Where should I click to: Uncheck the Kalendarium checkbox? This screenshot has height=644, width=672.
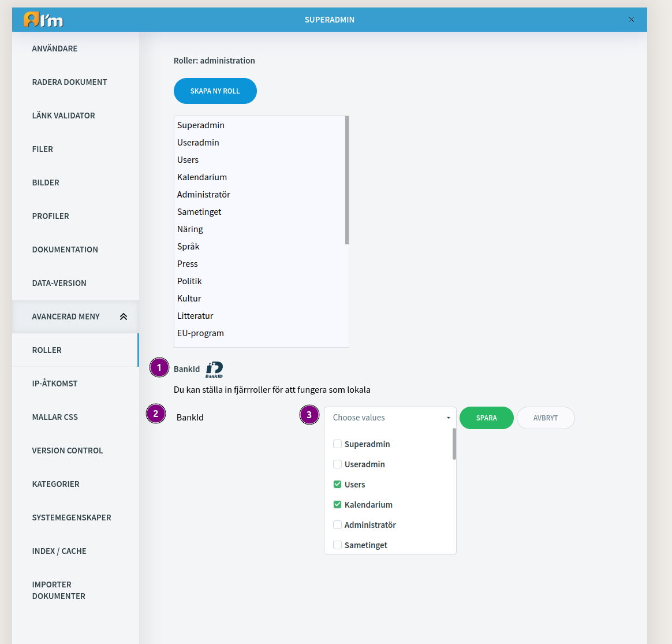[337, 505]
